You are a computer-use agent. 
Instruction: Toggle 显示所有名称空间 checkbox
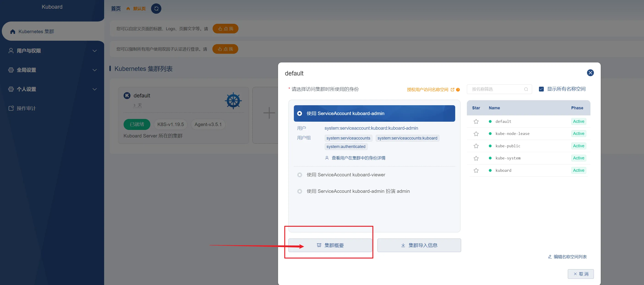(x=541, y=89)
